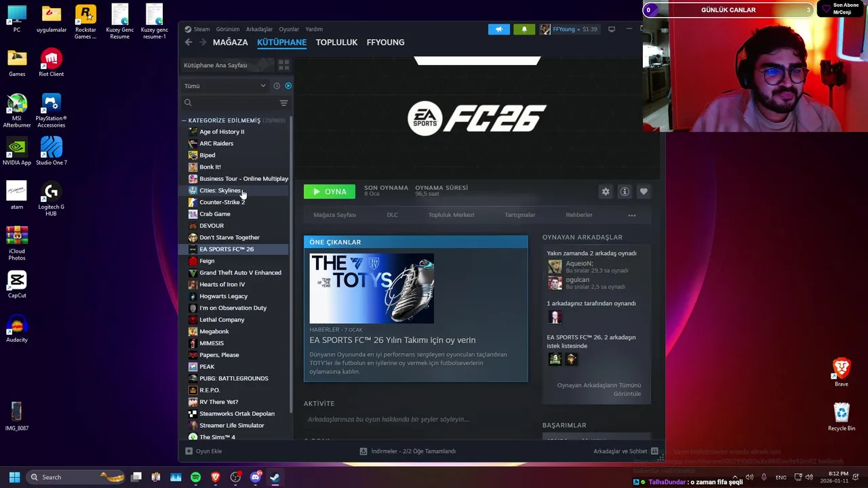Click the Spotify taskbar icon
Image resolution: width=868 pixels, height=488 pixels.
[x=195, y=477]
